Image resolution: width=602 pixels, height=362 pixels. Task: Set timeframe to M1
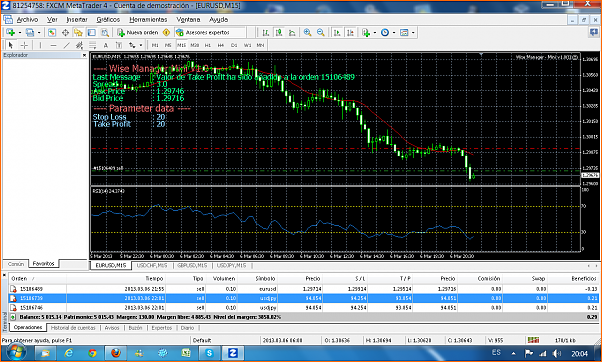click(155, 45)
